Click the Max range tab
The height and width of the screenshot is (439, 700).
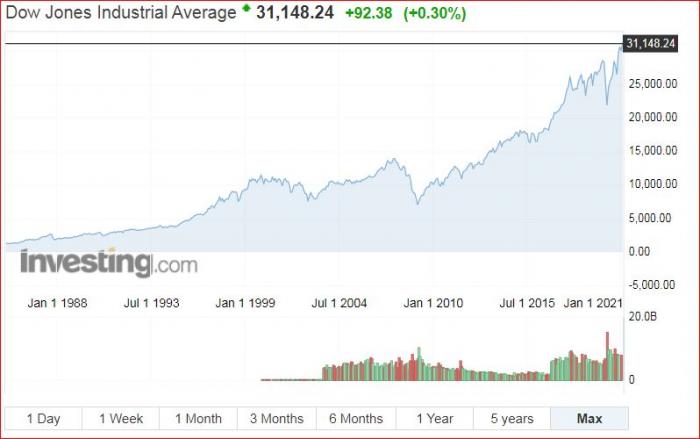(589, 418)
